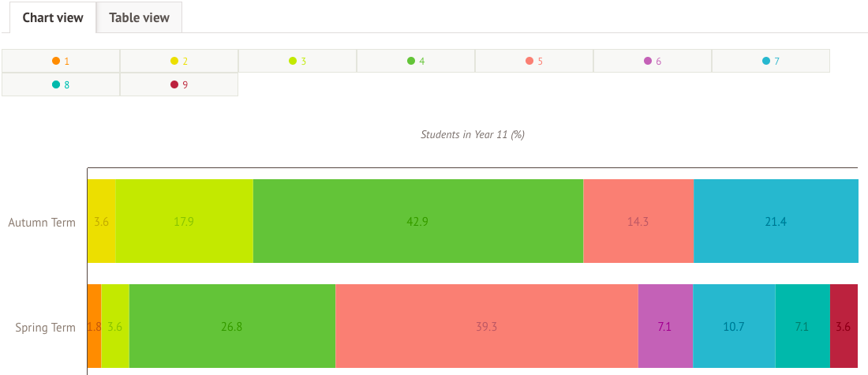Click Autumn Term lime 17.9 segment
The width and height of the screenshot is (868, 375).
coord(184,221)
